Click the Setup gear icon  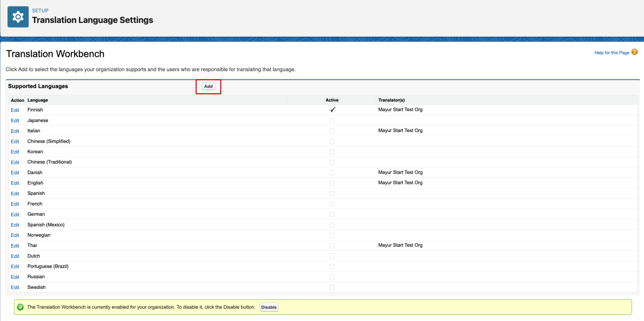coord(18,17)
